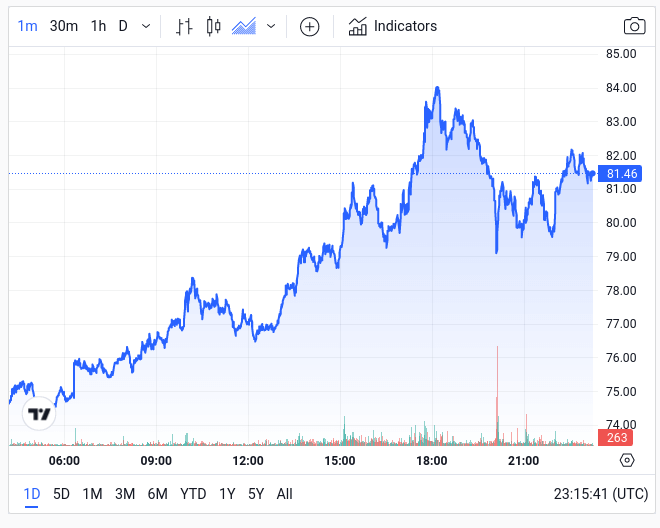Switch to 30m interval
The image size is (660, 528).
pos(64,26)
